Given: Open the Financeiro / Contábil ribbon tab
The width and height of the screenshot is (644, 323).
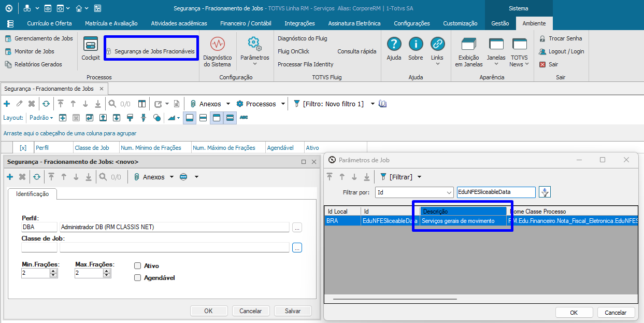Looking at the screenshot, I should [246, 23].
